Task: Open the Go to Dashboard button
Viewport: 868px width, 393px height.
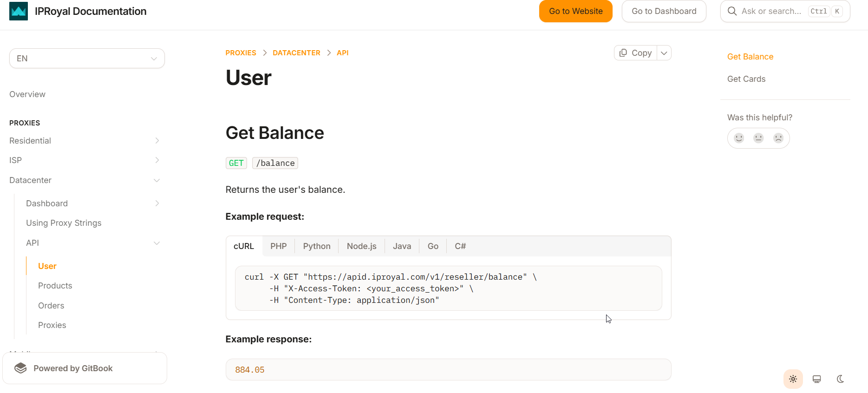Action: (x=664, y=11)
